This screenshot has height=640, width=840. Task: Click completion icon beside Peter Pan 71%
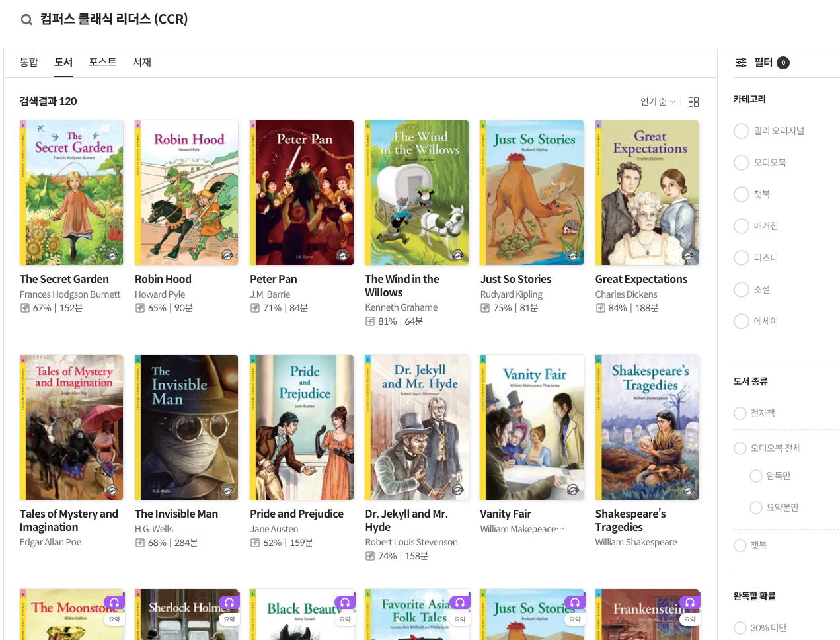(255, 308)
